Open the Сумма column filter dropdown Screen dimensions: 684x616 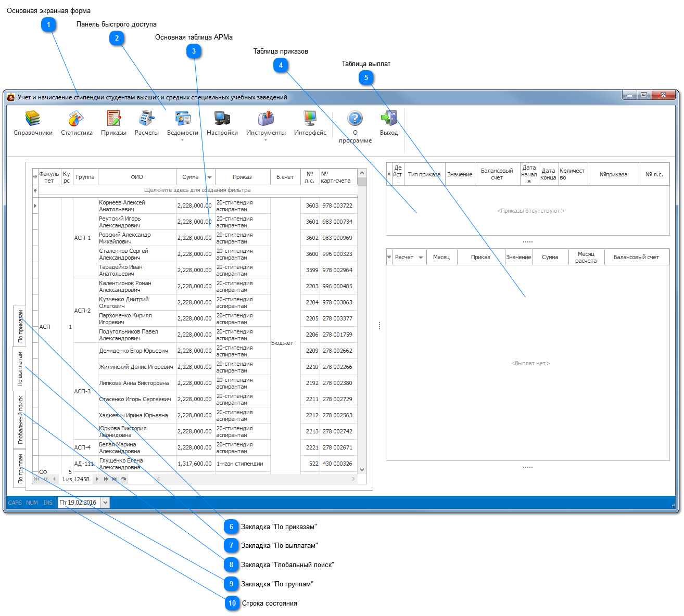pos(209,177)
